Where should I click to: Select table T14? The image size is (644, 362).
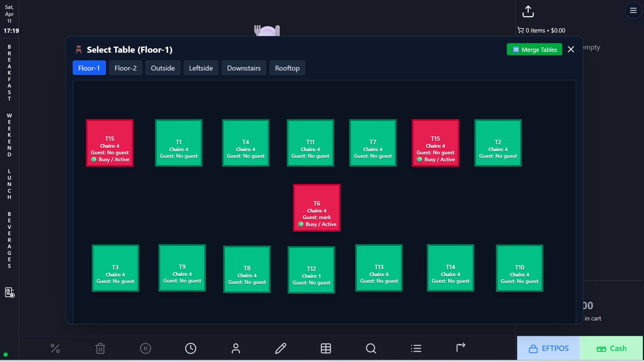click(451, 268)
